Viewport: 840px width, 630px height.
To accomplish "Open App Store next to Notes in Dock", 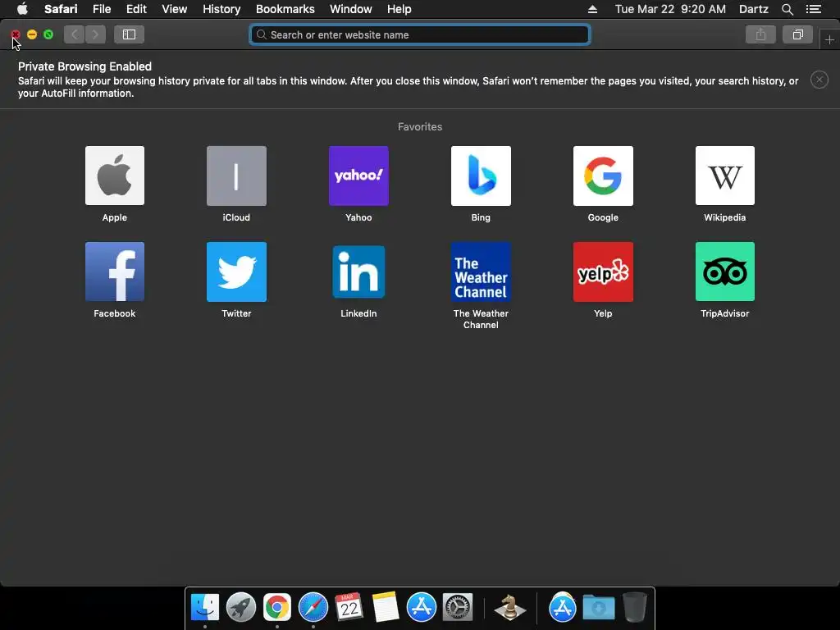I will (422, 608).
